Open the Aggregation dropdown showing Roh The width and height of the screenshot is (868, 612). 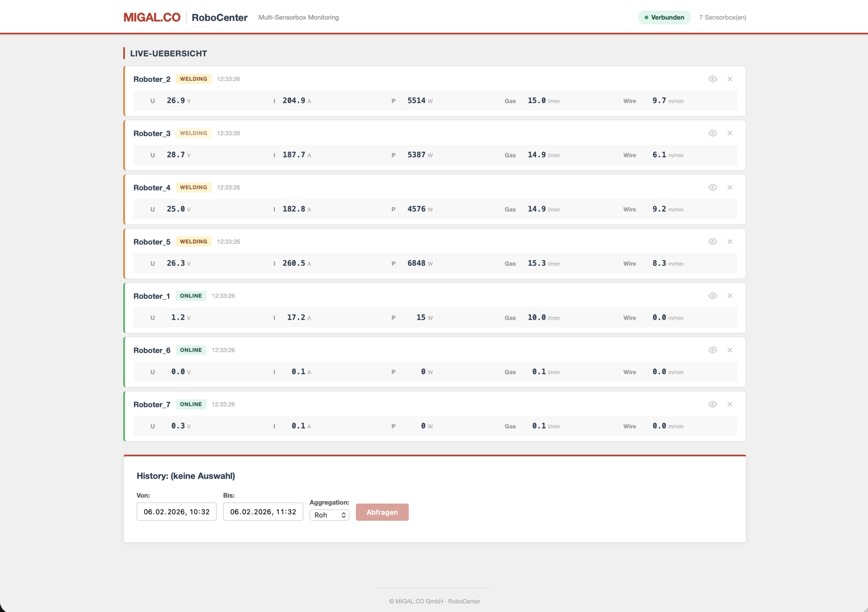point(329,515)
